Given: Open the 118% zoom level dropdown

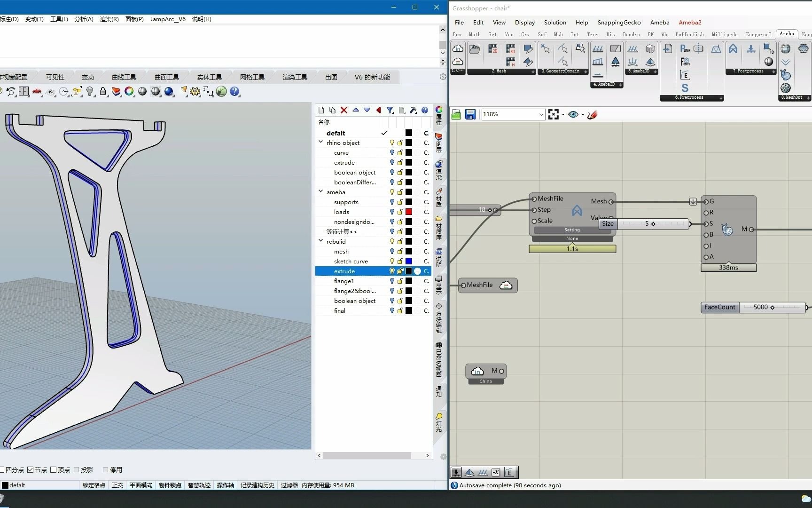Looking at the screenshot, I should click(x=541, y=114).
